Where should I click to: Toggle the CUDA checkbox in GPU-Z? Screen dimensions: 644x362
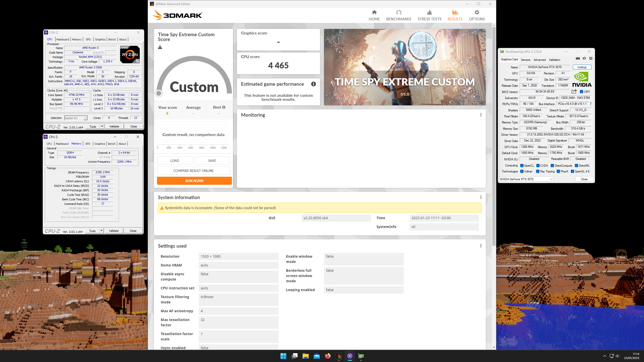(x=538, y=166)
